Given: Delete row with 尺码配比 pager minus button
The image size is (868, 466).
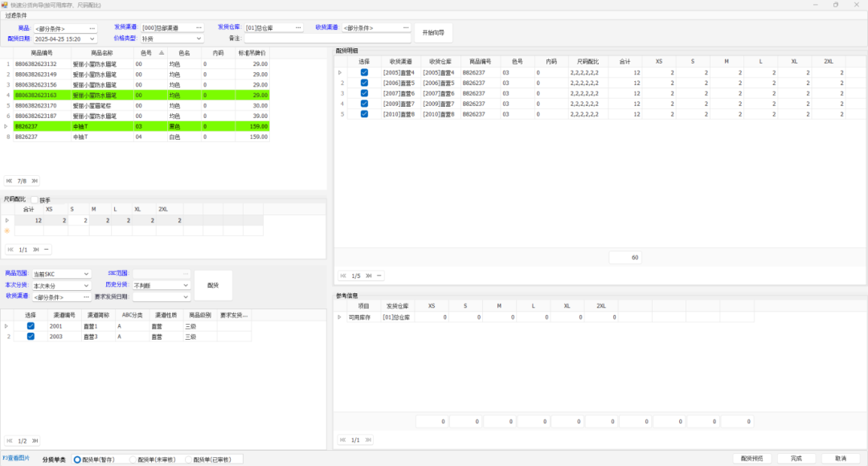Looking at the screenshot, I should point(47,250).
